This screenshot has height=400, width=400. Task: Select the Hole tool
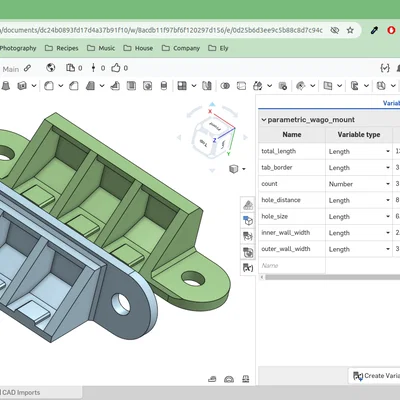[147, 86]
